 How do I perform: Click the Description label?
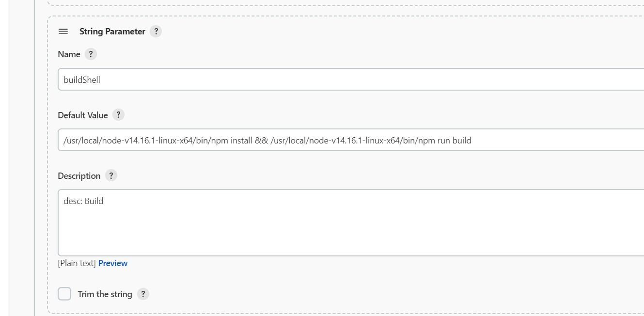79,176
